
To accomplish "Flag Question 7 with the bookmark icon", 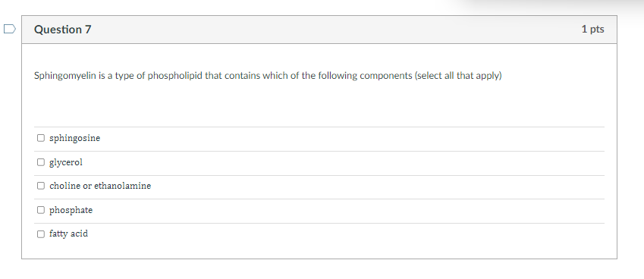I will 9,29.
